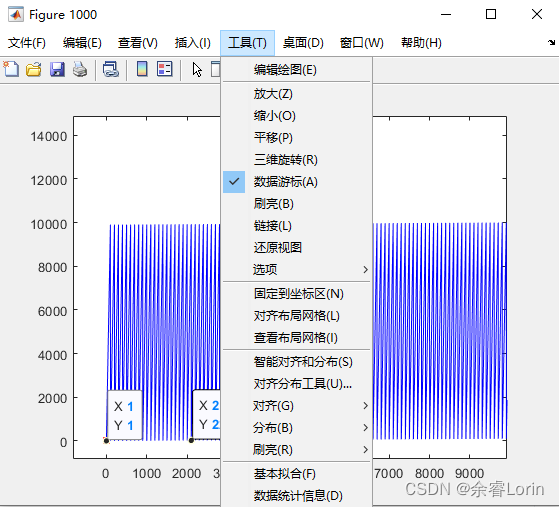
Task: Click the New Figure toolbar icon
Action: pos(11,69)
